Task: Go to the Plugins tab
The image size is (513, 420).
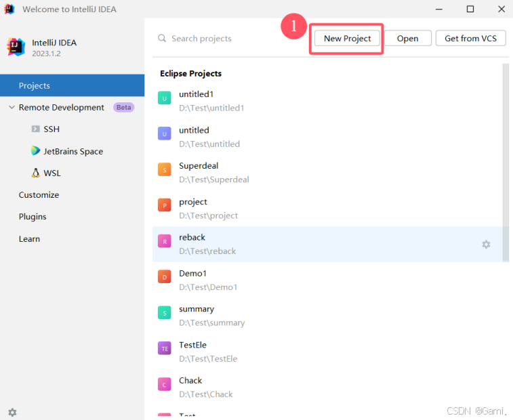Action: [x=33, y=217]
